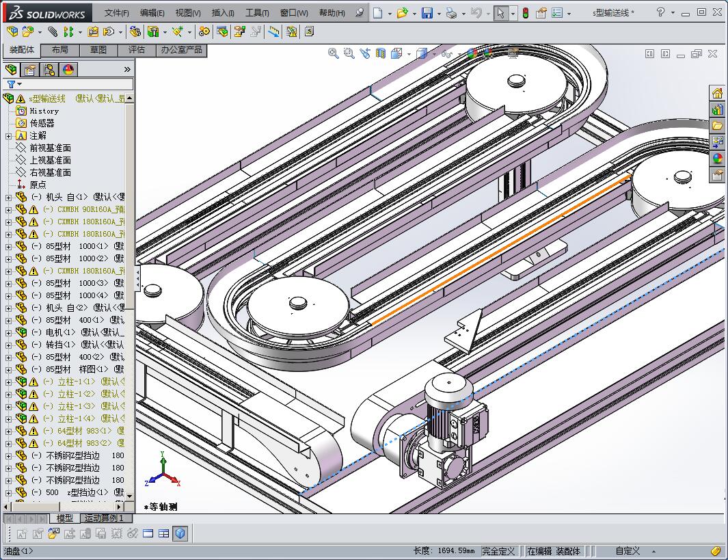Switch to the ConfigurationManager panel tab

[x=49, y=70]
